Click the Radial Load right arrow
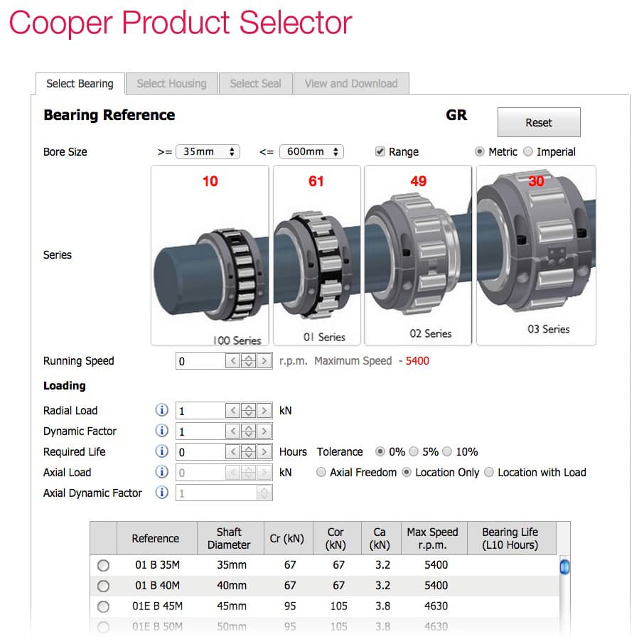The height and width of the screenshot is (644, 644). pos(264,410)
